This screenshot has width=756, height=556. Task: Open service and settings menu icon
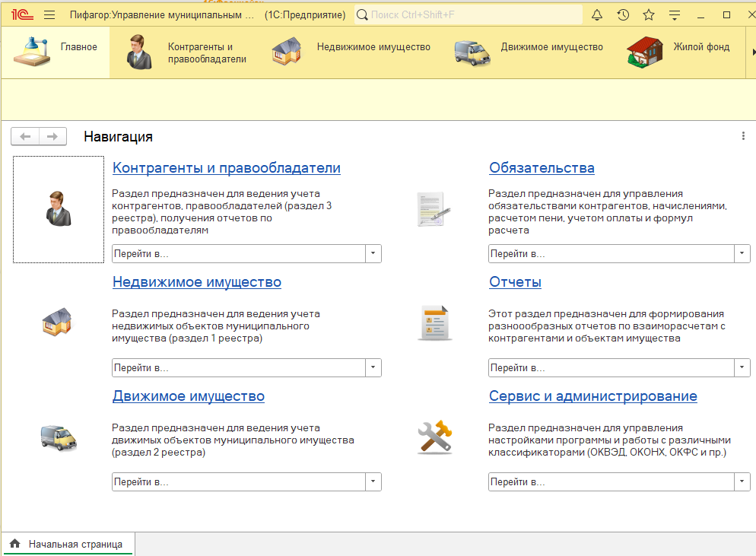(x=675, y=15)
